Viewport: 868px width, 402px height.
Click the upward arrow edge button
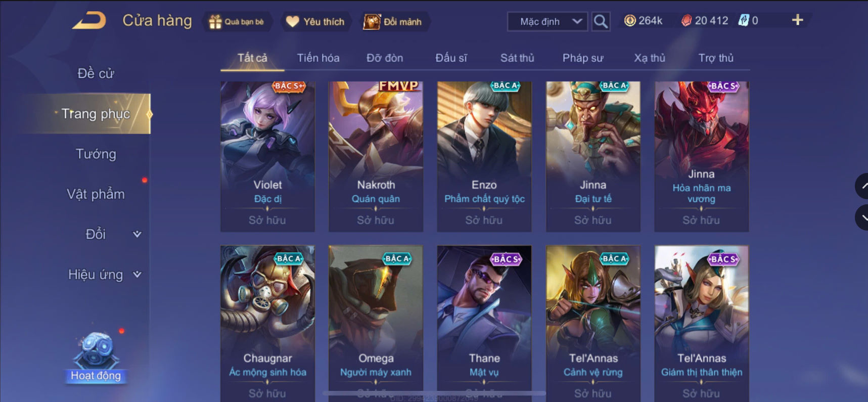[x=862, y=186]
